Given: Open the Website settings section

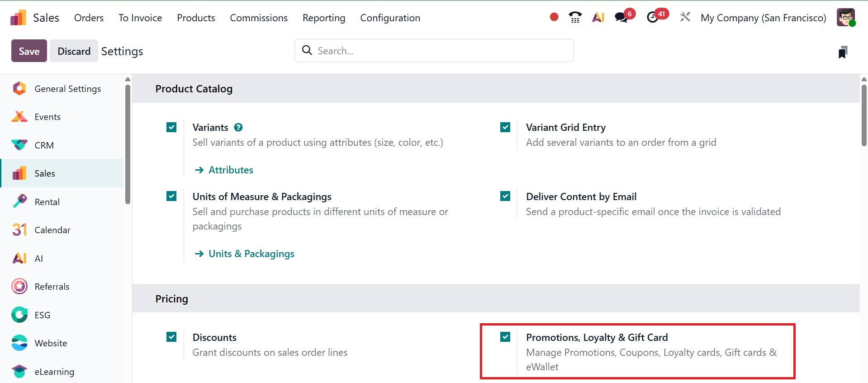Looking at the screenshot, I should (50, 343).
